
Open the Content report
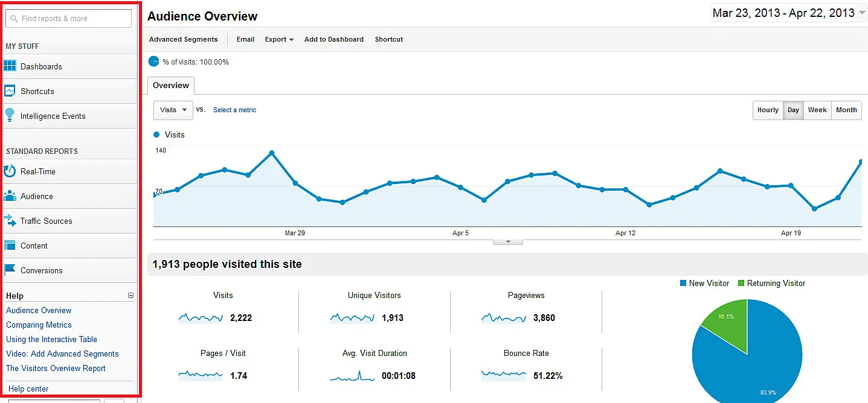click(x=35, y=246)
